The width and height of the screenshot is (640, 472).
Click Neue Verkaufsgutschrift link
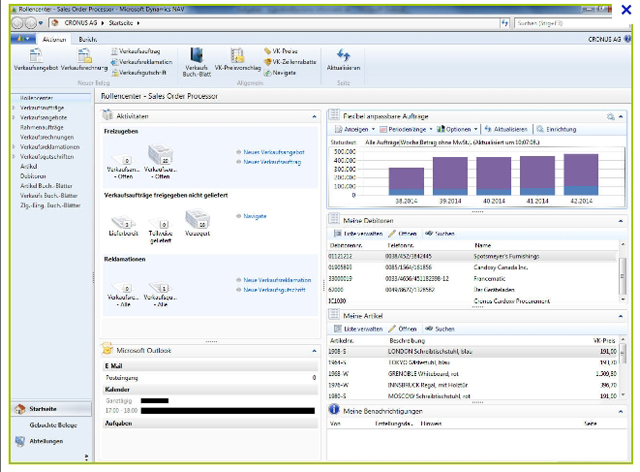pyautogui.click(x=274, y=290)
